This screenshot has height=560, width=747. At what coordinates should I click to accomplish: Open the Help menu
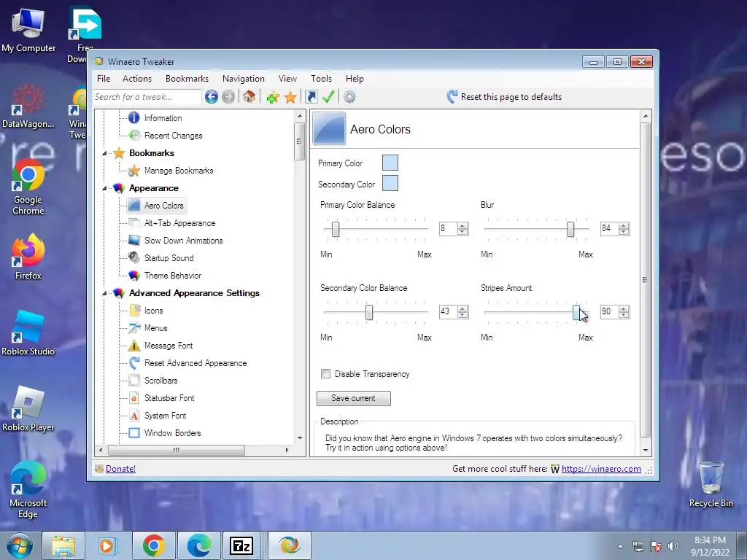[355, 79]
